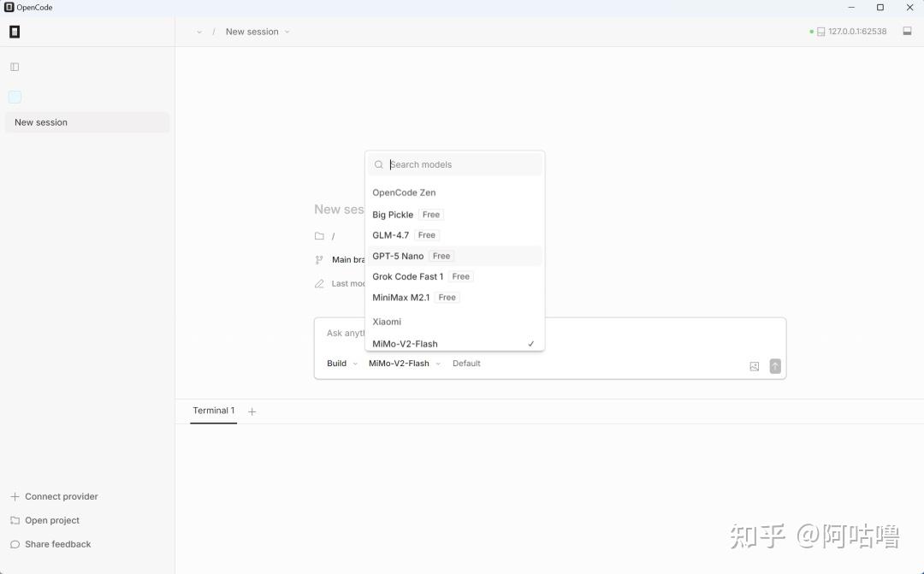
Task: Expand the project chevron before New session breadcrumb
Action: [x=199, y=32]
